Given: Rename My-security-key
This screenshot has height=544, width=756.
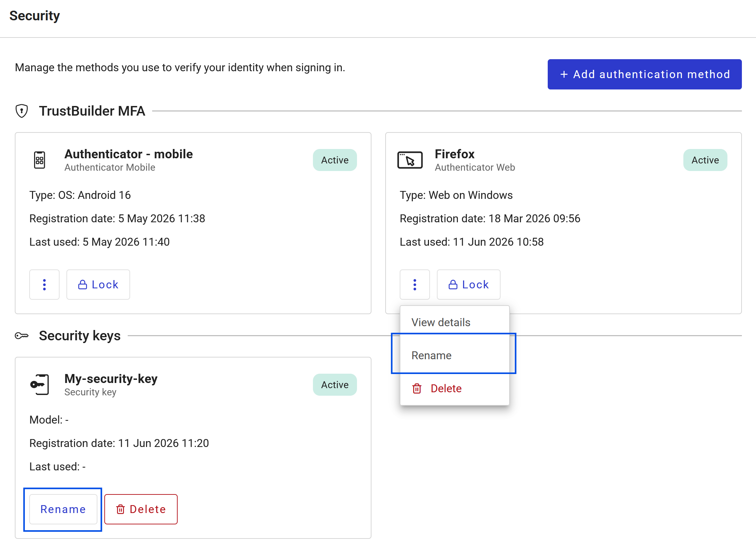Looking at the screenshot, I should pyautogui.click(x=63, y=509).
